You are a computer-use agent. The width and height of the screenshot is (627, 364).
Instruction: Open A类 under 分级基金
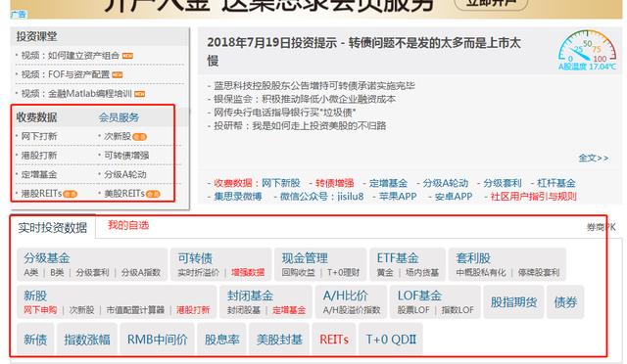[x=31, y=272]
